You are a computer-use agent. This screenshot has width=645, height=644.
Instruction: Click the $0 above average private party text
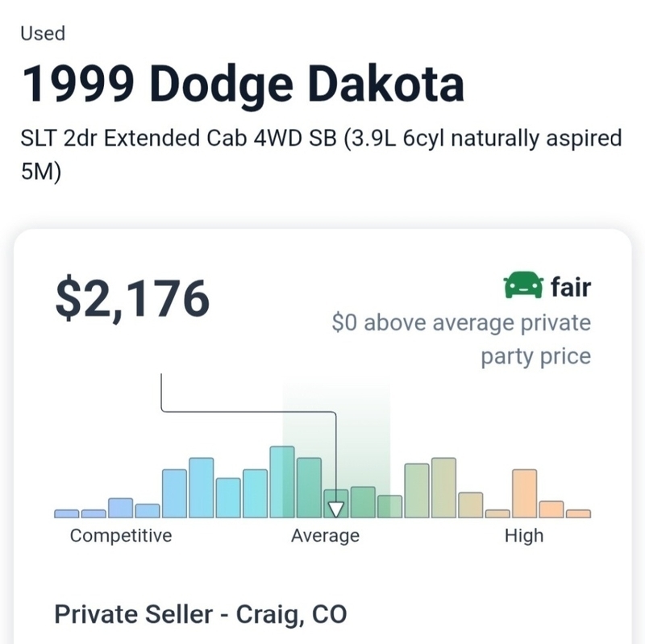461,339
